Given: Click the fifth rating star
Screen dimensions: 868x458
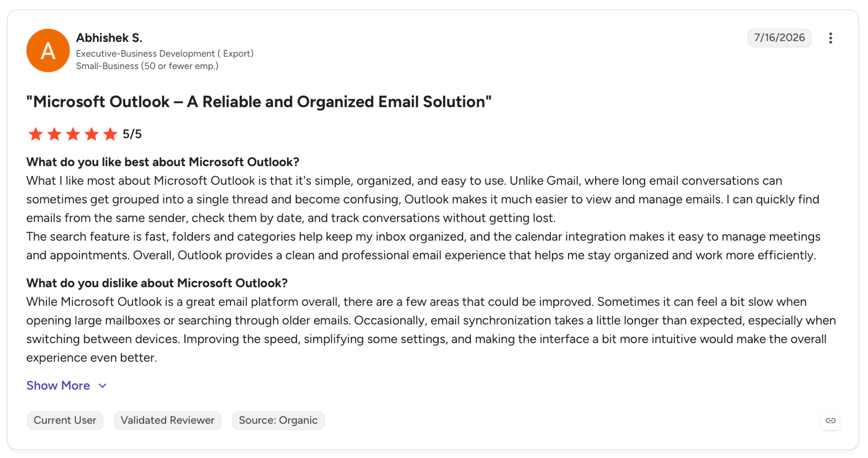Looking at the screenshot, I should [110, 134].
